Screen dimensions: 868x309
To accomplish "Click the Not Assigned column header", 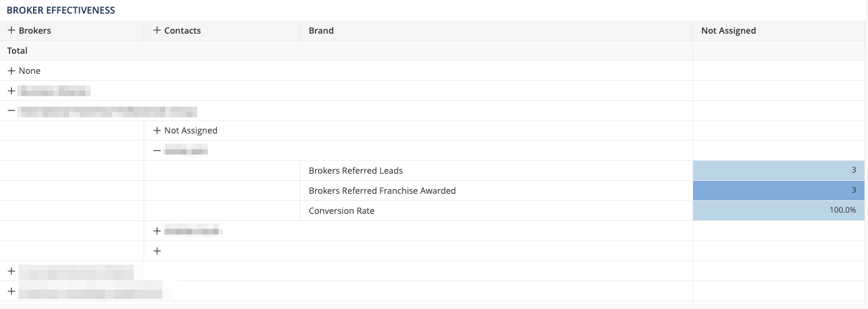I will click(728, 31).
